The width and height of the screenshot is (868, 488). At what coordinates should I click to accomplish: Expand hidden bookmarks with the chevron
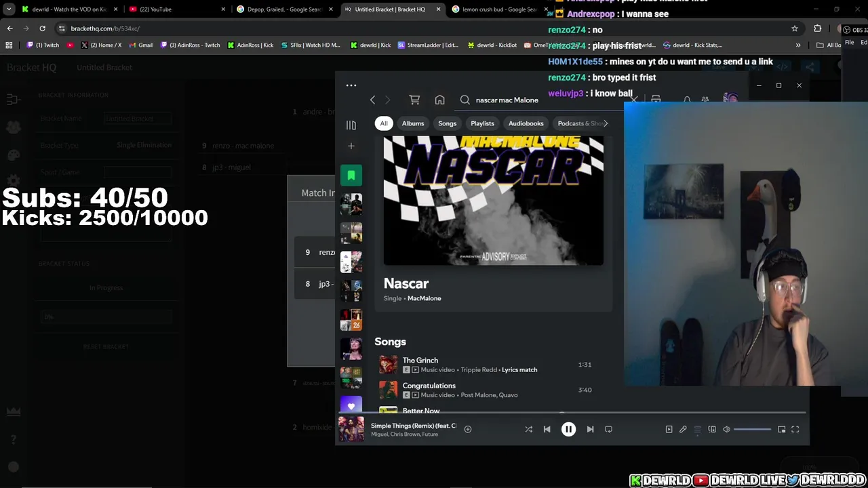(x=797, y=45)
